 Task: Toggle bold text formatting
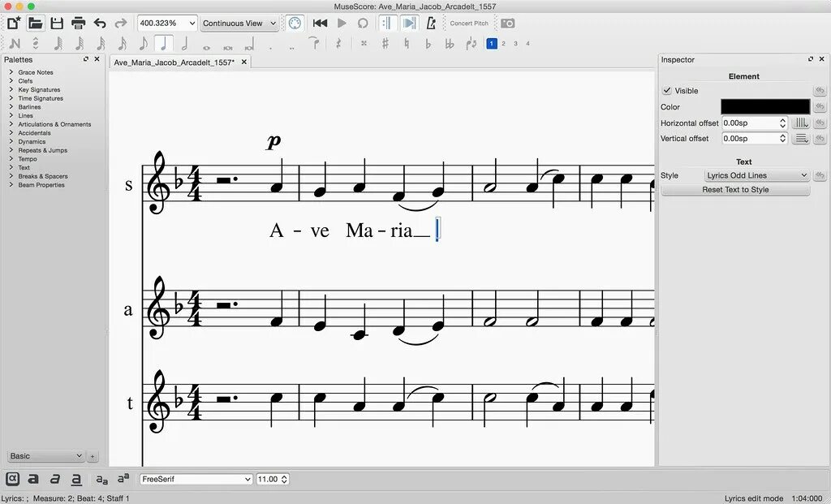click(x=33, y=479)
